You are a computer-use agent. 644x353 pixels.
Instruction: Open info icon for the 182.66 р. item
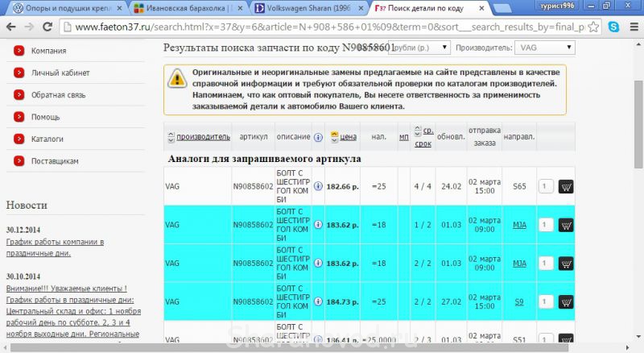318,186
